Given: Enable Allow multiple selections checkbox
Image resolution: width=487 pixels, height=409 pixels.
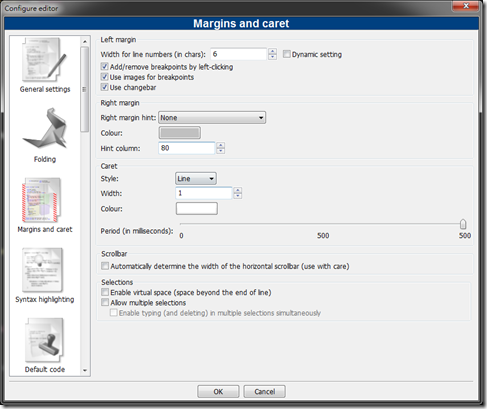Looking at the screenshot, I should [105, 302].
